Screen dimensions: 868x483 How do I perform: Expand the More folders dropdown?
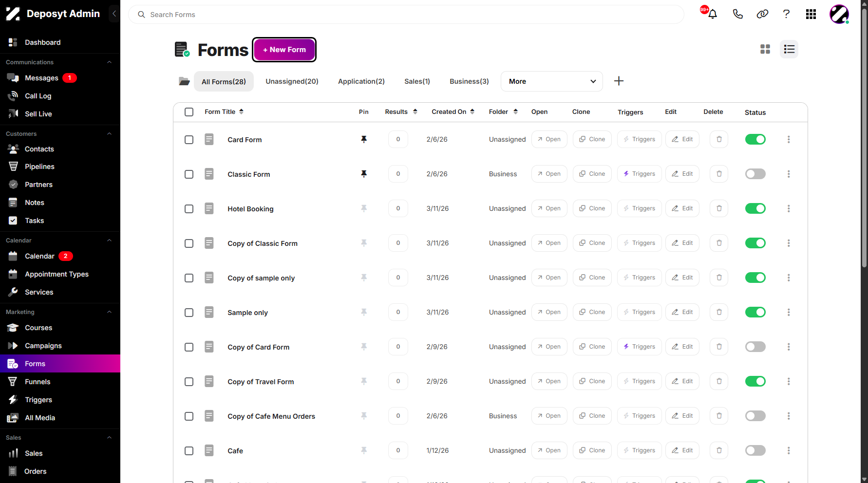pyautogui.click(x=551, y=81)
